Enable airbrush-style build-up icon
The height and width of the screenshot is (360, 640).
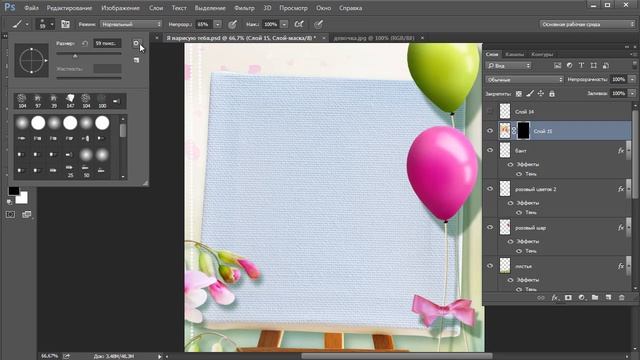[299, 24]
